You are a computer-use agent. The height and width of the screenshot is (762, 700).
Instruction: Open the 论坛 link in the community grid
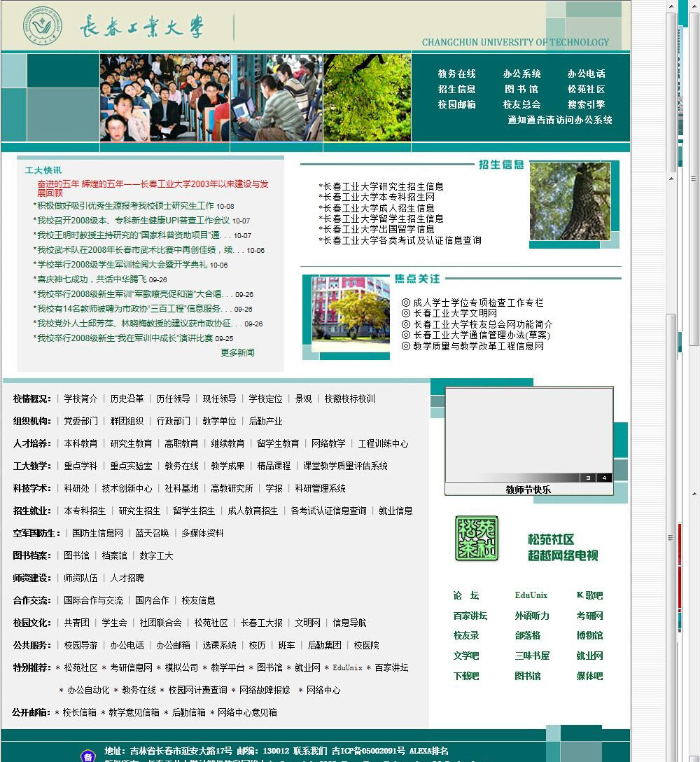[465, 595]
